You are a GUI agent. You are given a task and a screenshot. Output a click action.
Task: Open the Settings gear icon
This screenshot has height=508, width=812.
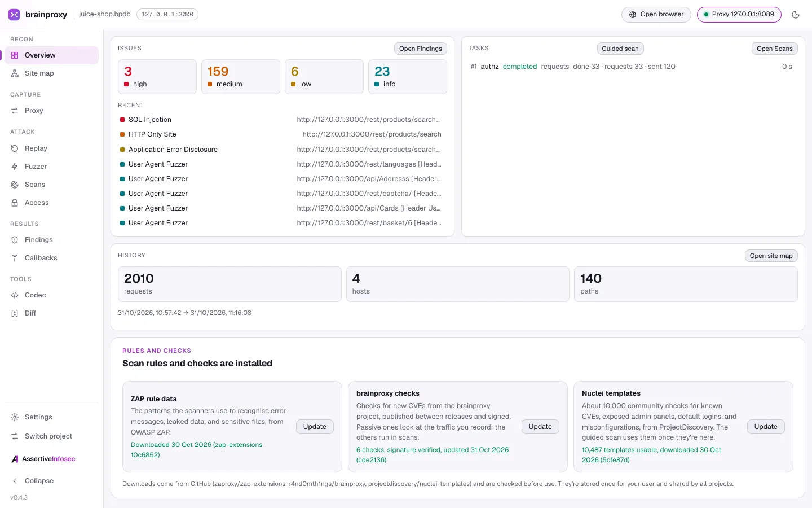15,417
